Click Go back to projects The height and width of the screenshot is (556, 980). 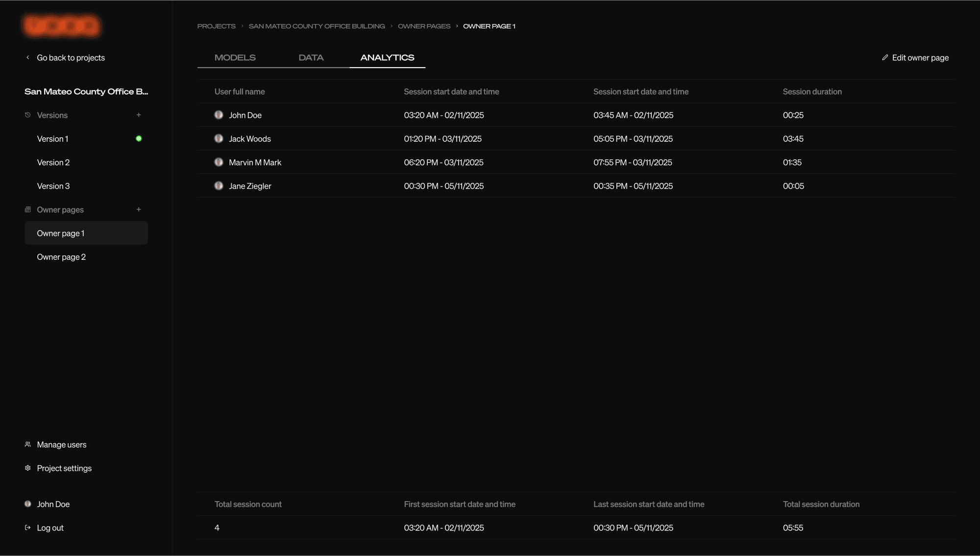coord(71,57)
